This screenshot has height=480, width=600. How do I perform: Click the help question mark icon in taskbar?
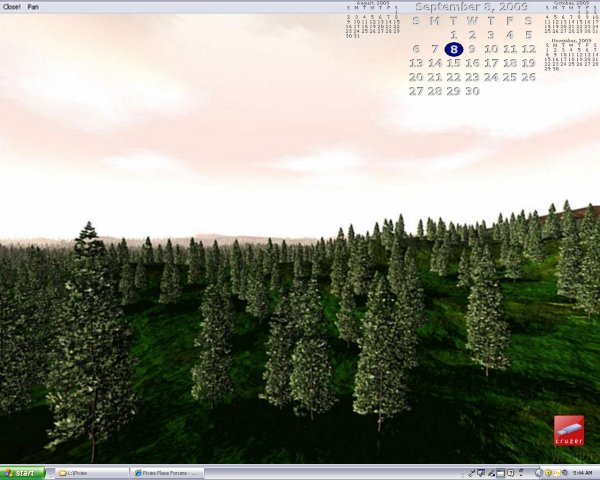click(x=511, y=472)
